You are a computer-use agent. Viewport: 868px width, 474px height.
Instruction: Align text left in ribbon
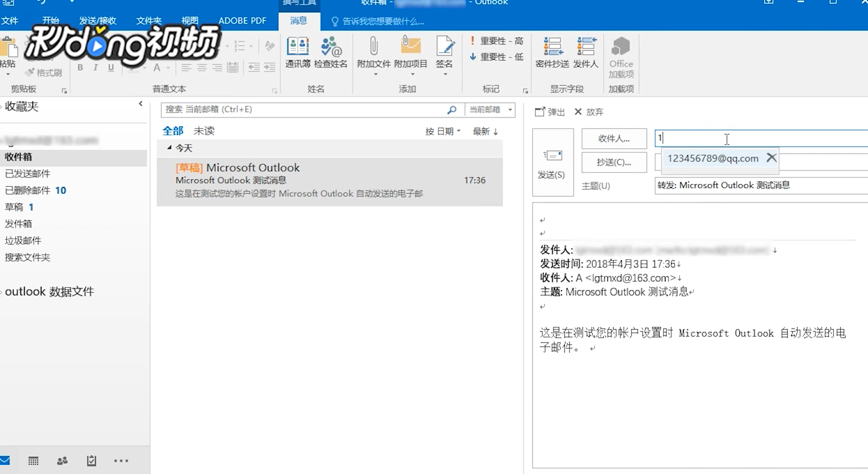tap(187, 68)
